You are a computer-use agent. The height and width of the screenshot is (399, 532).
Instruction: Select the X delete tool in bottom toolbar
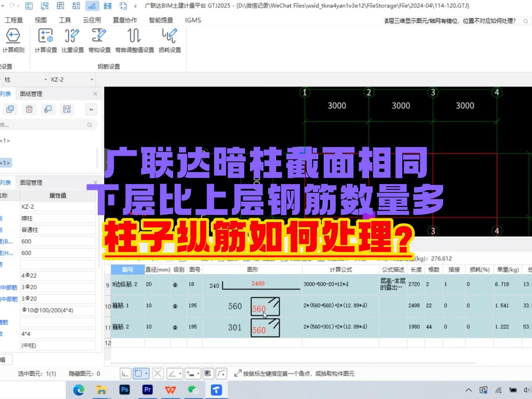click(158, 374)
